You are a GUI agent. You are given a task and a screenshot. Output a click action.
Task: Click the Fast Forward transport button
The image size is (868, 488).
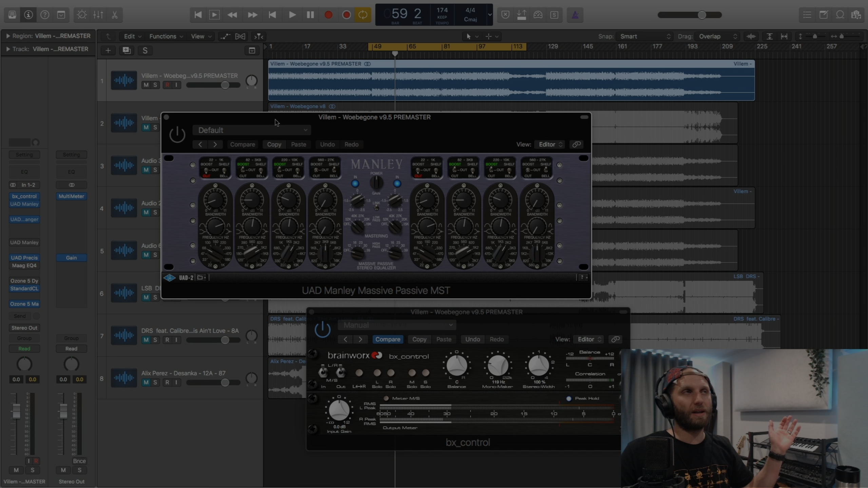click(x=252, y=15)
